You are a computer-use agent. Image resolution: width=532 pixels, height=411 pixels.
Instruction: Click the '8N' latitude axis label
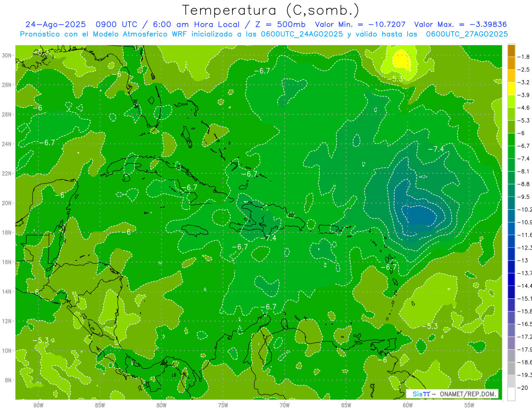pyautogui.click(x=9, y=380)
